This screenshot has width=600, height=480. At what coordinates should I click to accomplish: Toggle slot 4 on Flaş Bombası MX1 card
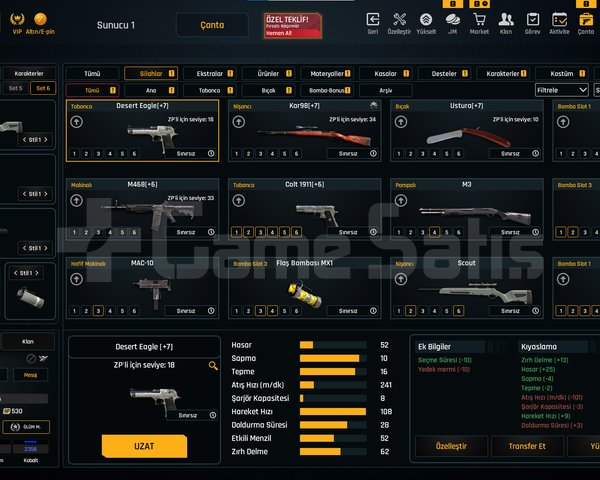[272, 311]
